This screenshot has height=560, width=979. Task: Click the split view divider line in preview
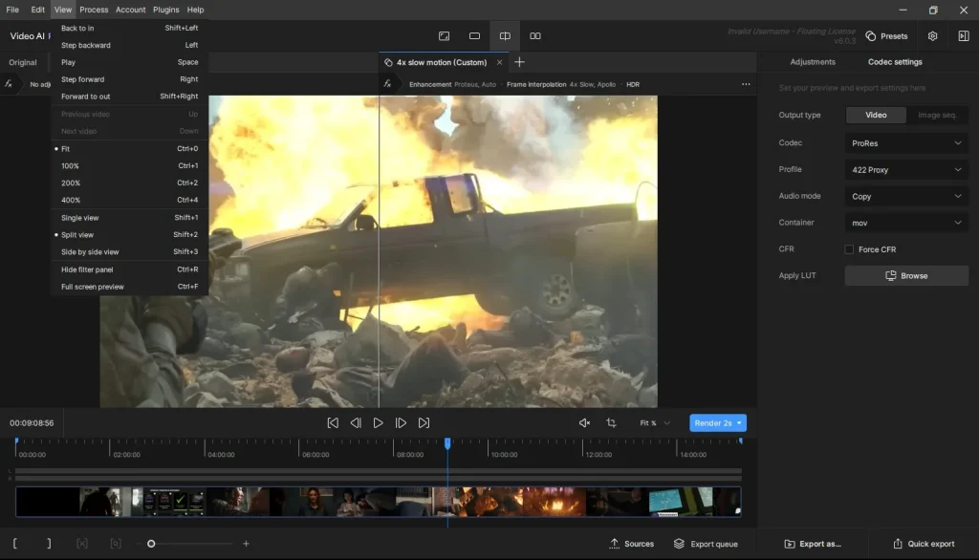379,251
